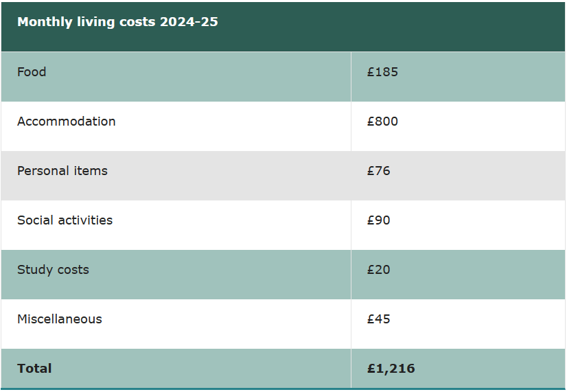Image resolution: width=567 pixels, height=392 pixels.
Task: Click blank area beside Study costs label
Action: click(x=217, y=275)
